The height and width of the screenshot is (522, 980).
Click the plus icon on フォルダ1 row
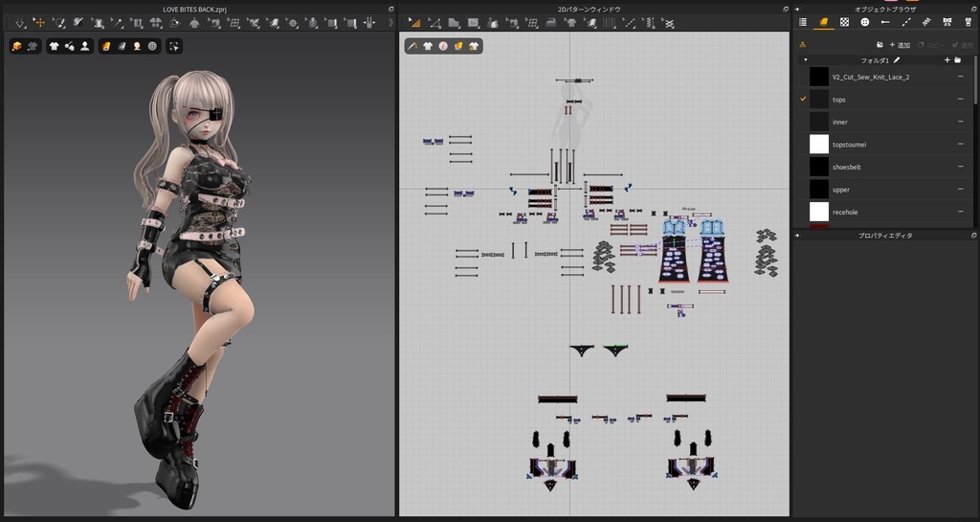pyautogui.click(x=947, y=60)
